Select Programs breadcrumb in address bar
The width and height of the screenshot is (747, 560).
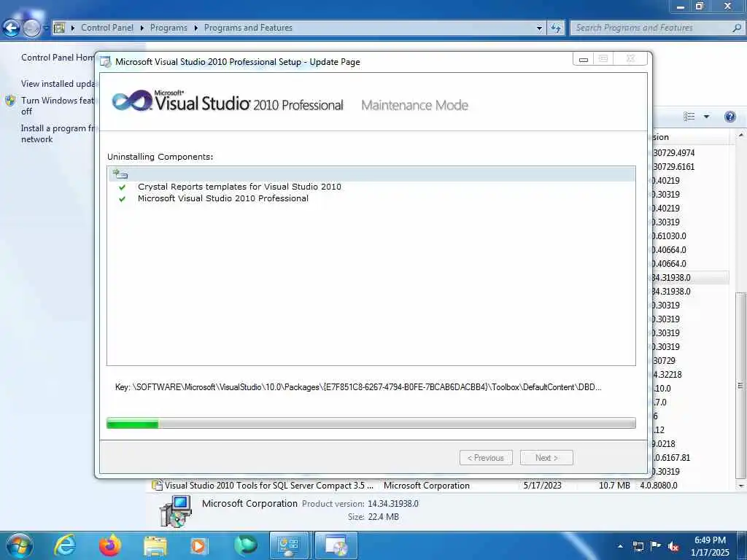[x=169, y=28]
